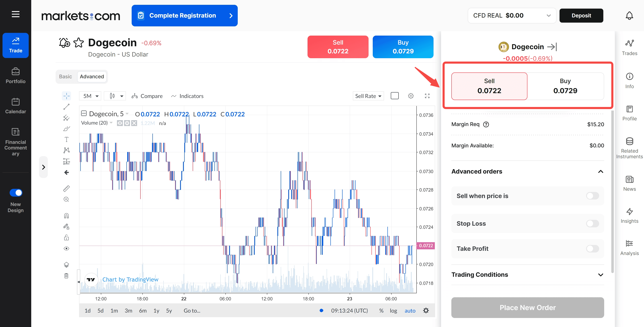
Task: Open the Profile panel icon
Action: pos(630,113)
